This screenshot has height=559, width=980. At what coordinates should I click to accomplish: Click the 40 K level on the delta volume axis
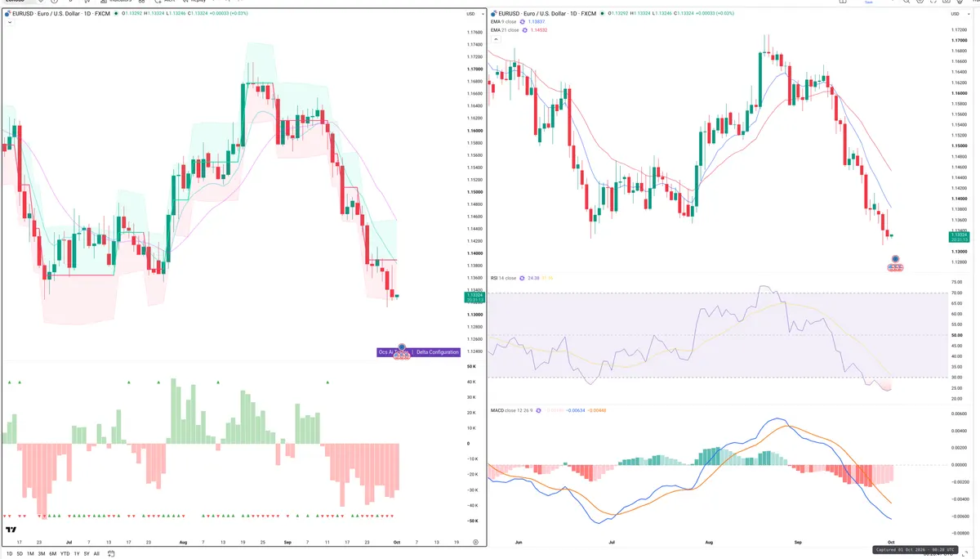(x=471, y=382)
